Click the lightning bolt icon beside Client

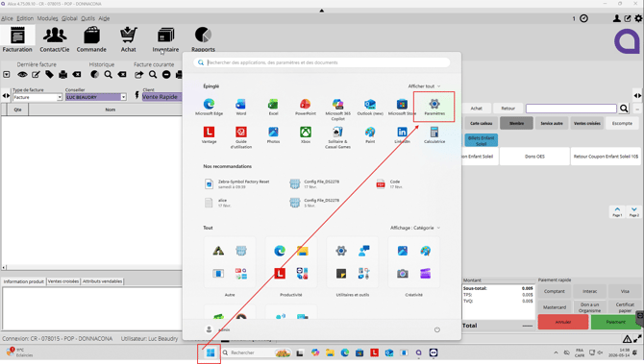click(136, 95)
